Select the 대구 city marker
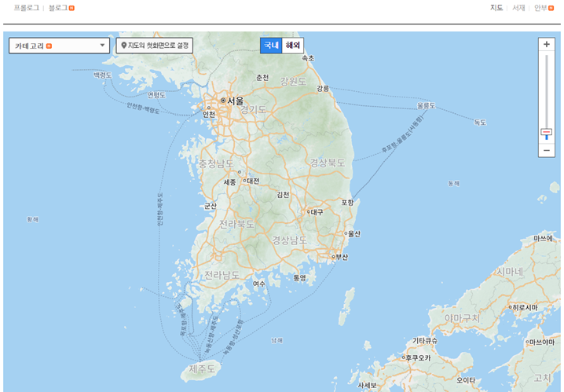 pos(308,212)
